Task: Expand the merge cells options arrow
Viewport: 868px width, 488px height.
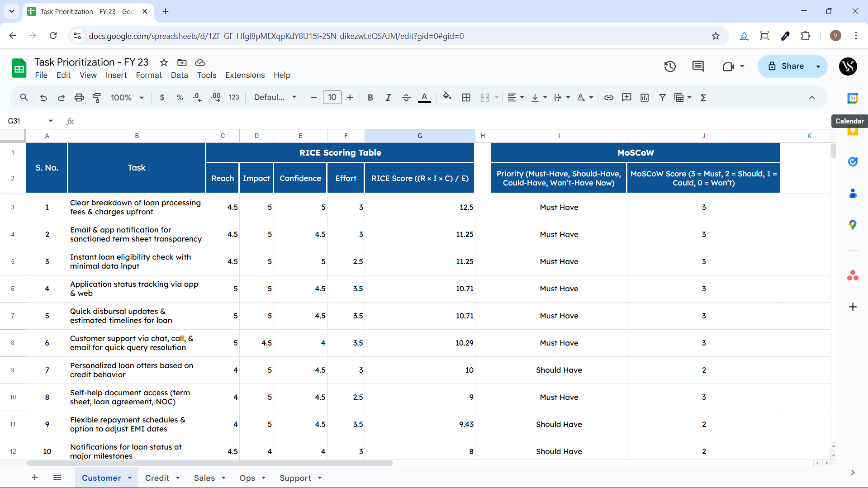Action: (497, 97)
